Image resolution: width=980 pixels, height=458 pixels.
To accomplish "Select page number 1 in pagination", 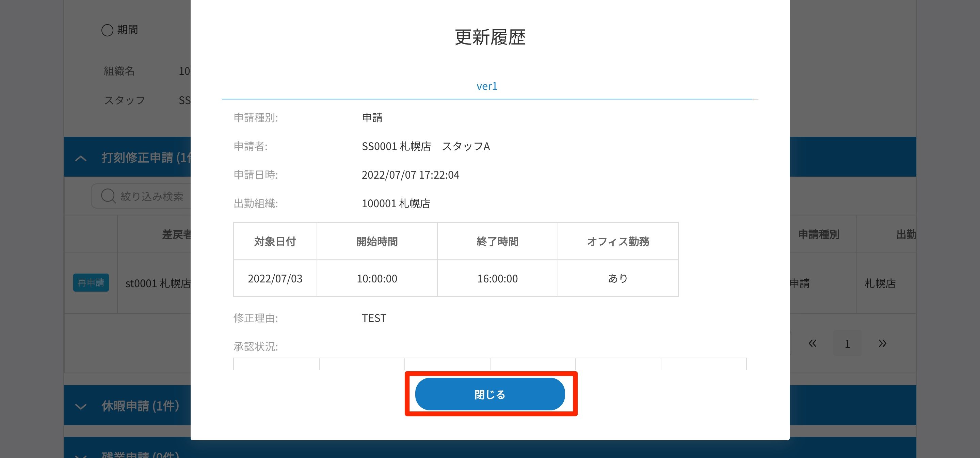I will tap(847, 344).
